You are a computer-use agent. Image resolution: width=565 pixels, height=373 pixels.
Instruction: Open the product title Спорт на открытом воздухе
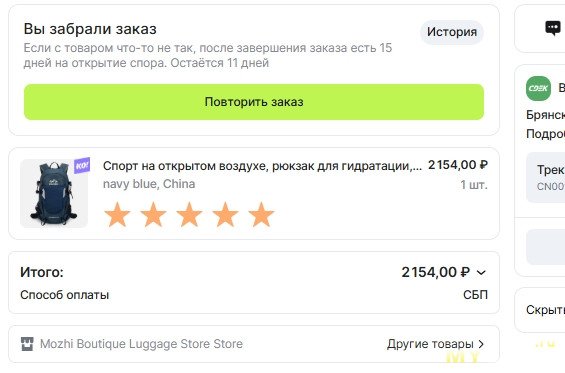tap(262, 166)
